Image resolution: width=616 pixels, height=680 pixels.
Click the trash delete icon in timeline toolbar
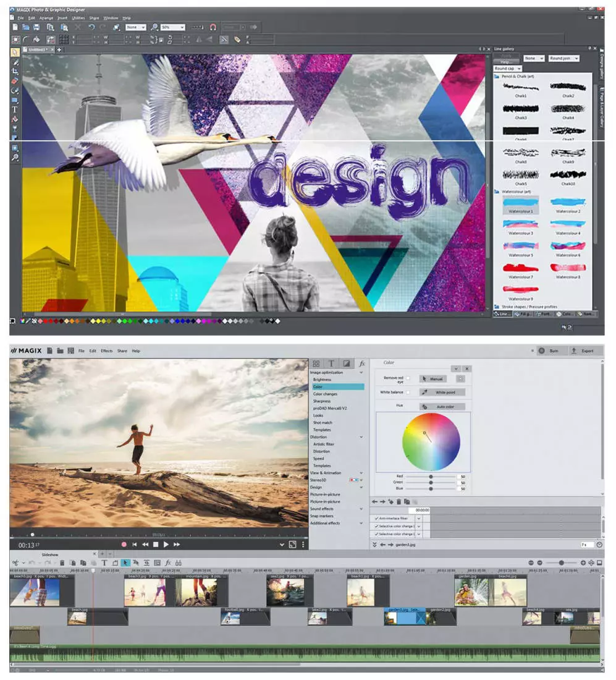click(x=62, y=563)
